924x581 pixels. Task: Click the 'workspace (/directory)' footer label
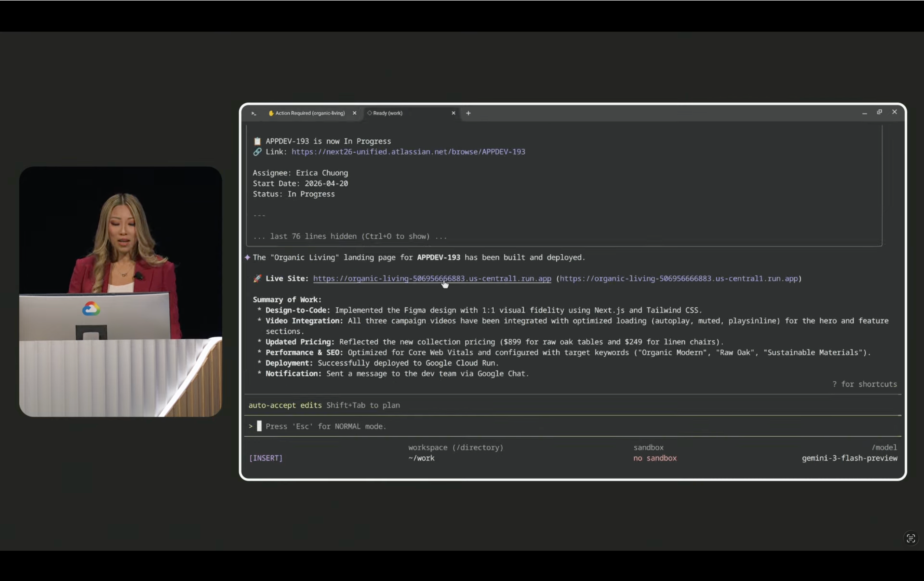click(x=456, y=448)
